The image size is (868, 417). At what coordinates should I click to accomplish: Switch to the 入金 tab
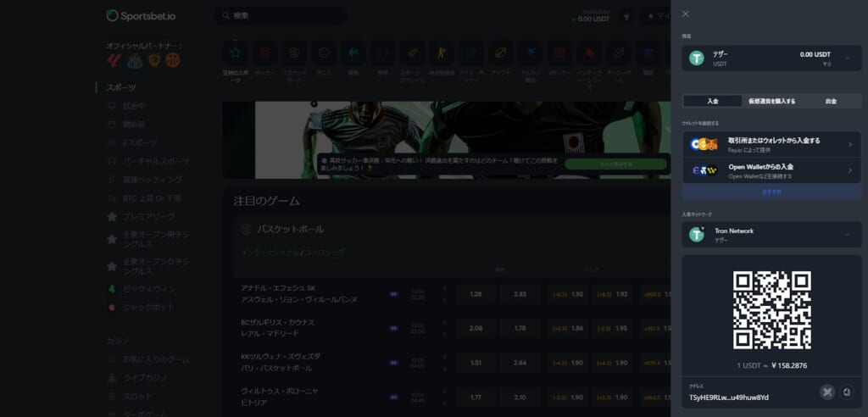tap(712, 102)
